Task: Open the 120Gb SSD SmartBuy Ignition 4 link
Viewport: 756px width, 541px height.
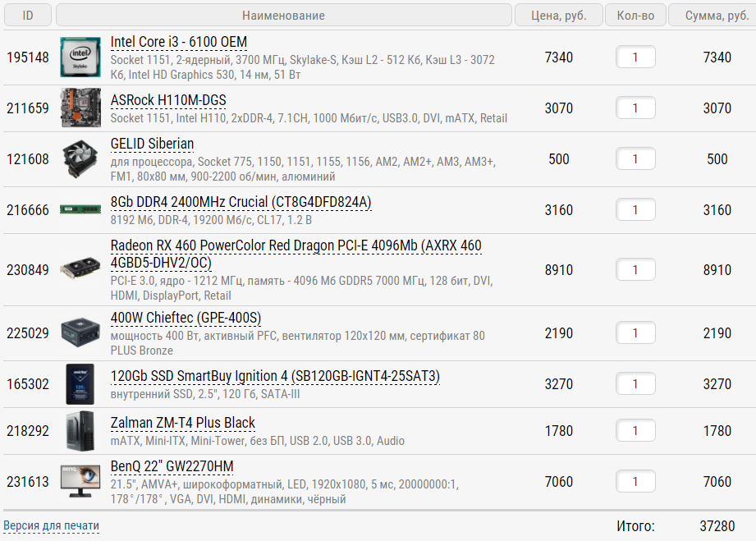Action: coord(275,376)
